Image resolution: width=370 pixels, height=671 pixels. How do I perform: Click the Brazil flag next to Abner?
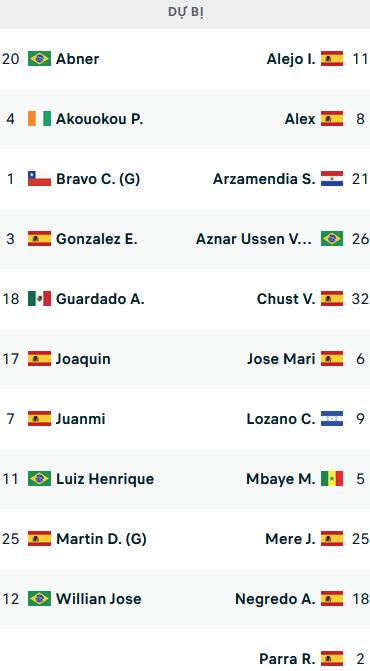tap(39, 59)
